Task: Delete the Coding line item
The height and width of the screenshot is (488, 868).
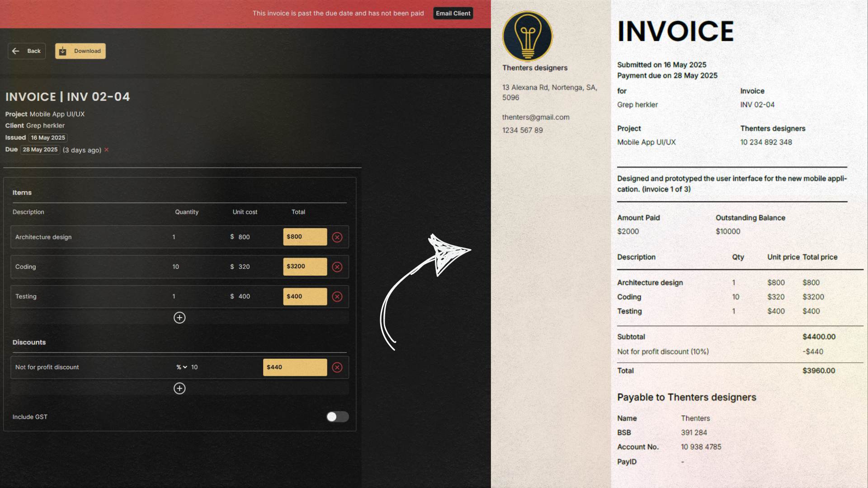Action: coord(337,267)
